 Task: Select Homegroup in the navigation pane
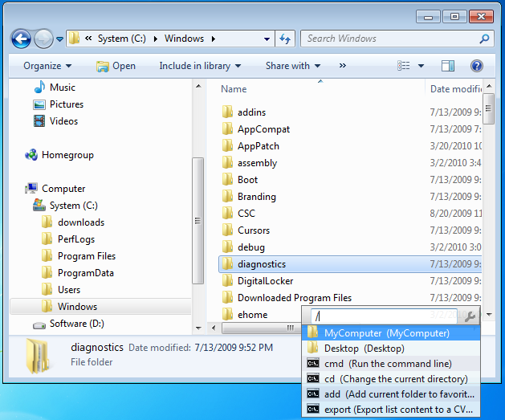(x=67, y=155)
